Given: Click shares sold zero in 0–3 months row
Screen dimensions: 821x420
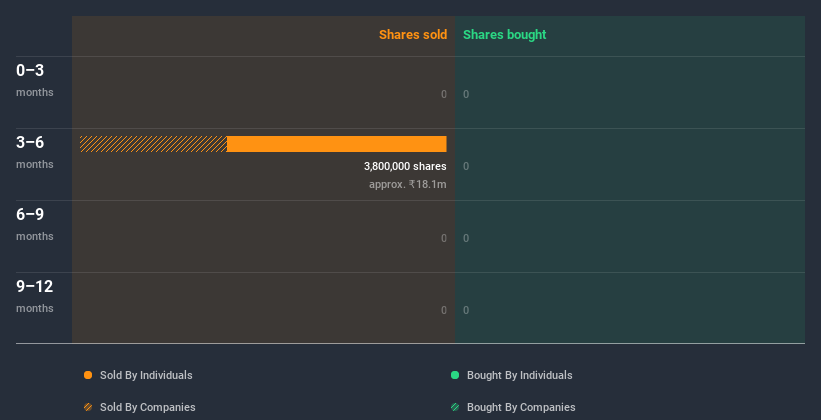Looking at the screenshot, I should click(x=443, y=94).
